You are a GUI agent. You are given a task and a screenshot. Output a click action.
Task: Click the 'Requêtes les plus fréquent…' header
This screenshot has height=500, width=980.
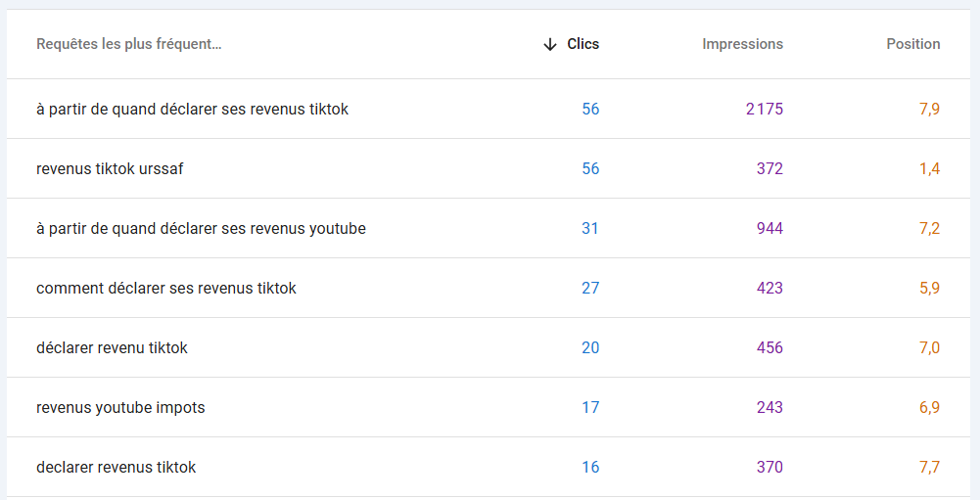click(x=129, y=44)
